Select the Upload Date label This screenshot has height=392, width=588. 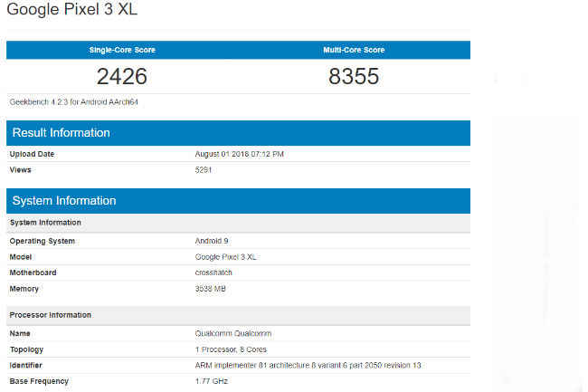click(32, 154)
